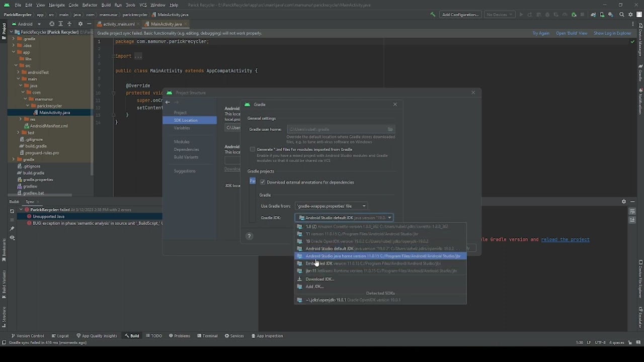
Task: Open SDK Manager from the toolbar
Action: click(611, 15)
